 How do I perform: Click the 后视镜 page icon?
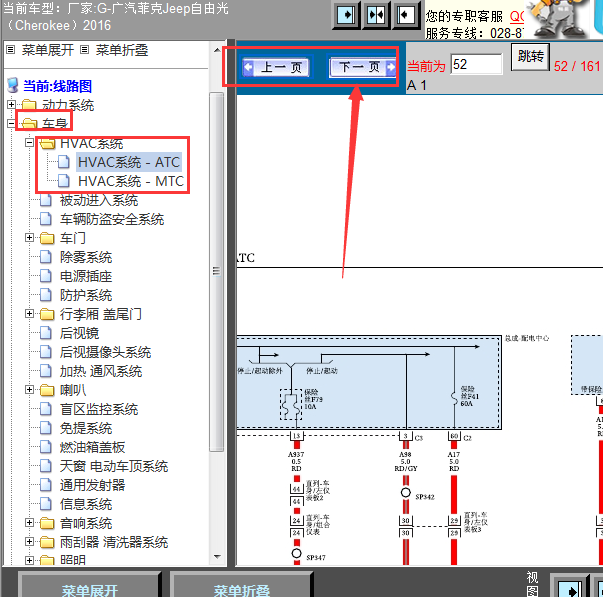[x=46, y=333]
